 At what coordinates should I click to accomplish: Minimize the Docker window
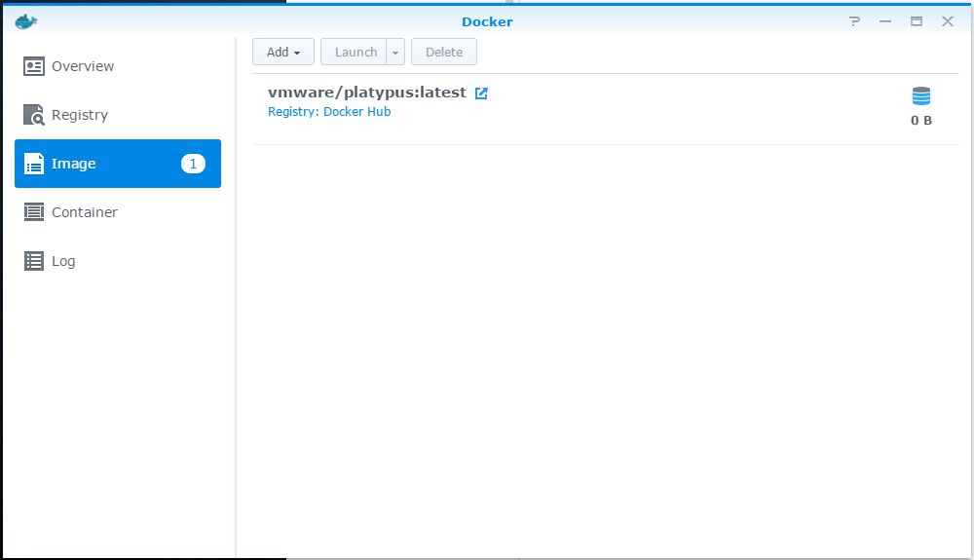(x=884, y=21)
